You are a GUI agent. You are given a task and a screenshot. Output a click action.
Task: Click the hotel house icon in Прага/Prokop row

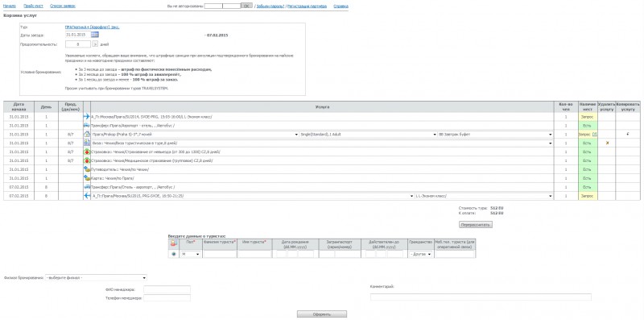[87, 134]
